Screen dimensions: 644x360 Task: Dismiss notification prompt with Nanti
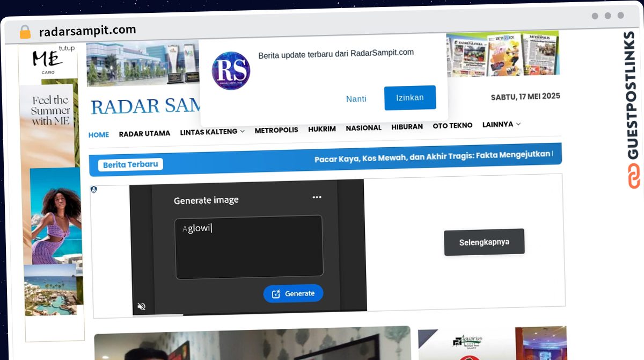coord(356,99)
